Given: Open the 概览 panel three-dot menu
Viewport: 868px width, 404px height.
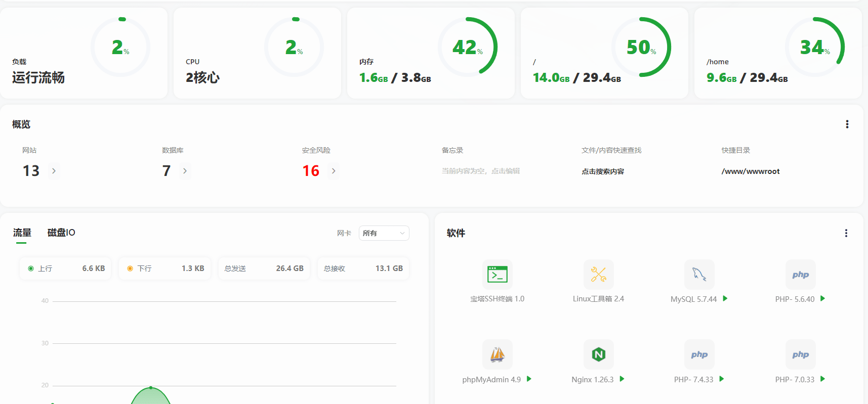Looking at the screenshot, I should (847, 124).
